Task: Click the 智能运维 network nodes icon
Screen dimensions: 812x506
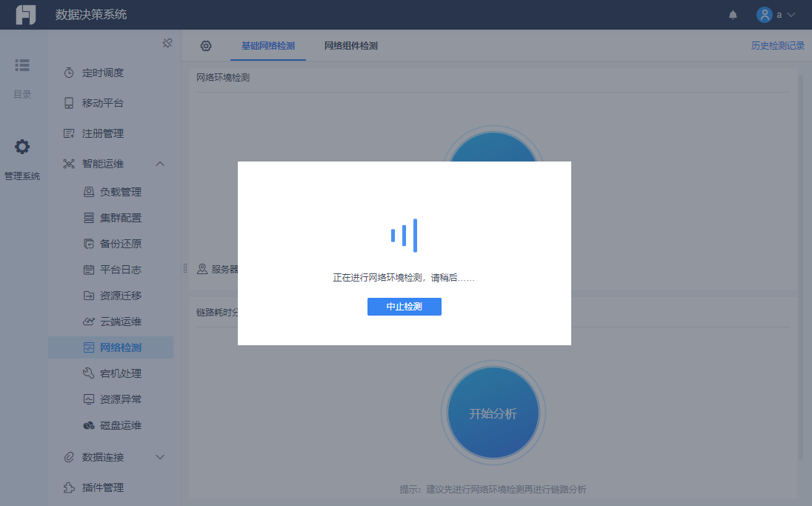Action: tap(69, 164)
